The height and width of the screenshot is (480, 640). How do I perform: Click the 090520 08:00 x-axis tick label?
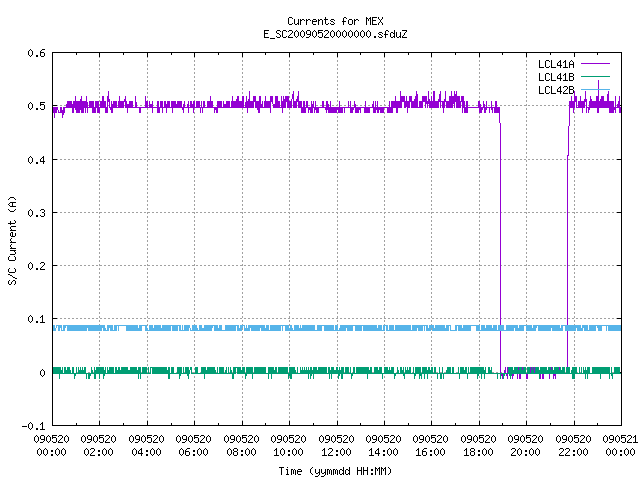click(x=242, y=446)
